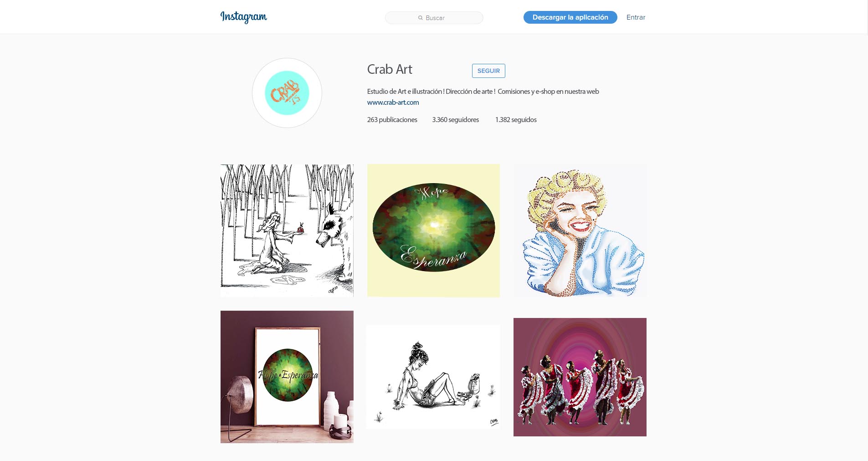Click the Entrar login link
The width and height of the screenshot is (868, 461).
click(x=636, y=17)
